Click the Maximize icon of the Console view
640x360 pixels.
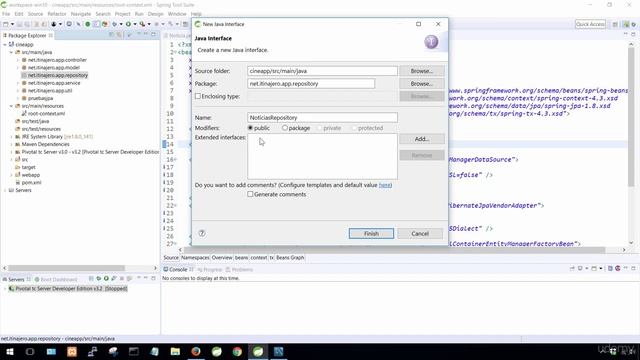(x=633, y=269)
